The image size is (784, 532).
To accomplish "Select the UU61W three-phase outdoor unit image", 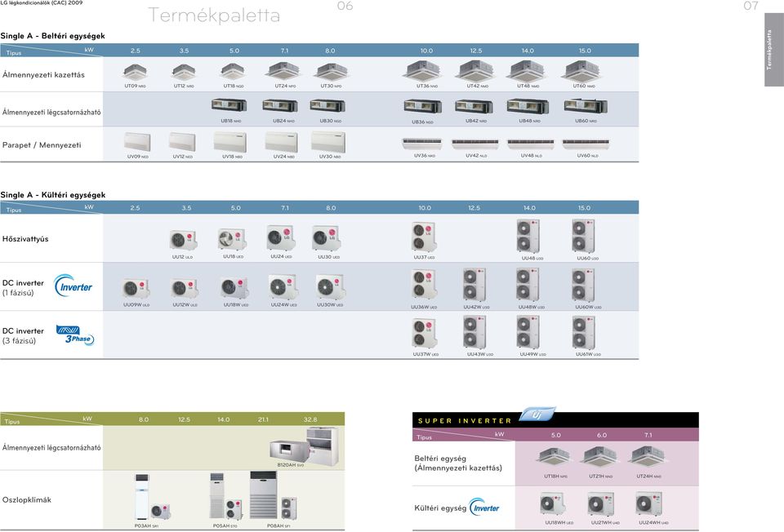I will click(583, 332).
